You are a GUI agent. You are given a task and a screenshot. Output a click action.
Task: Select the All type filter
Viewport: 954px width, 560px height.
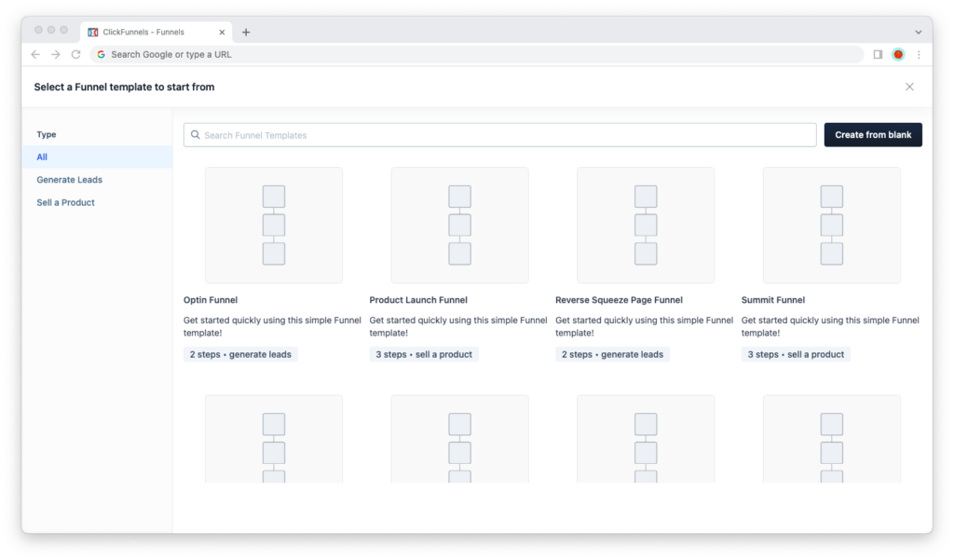(x=97, y=157)
